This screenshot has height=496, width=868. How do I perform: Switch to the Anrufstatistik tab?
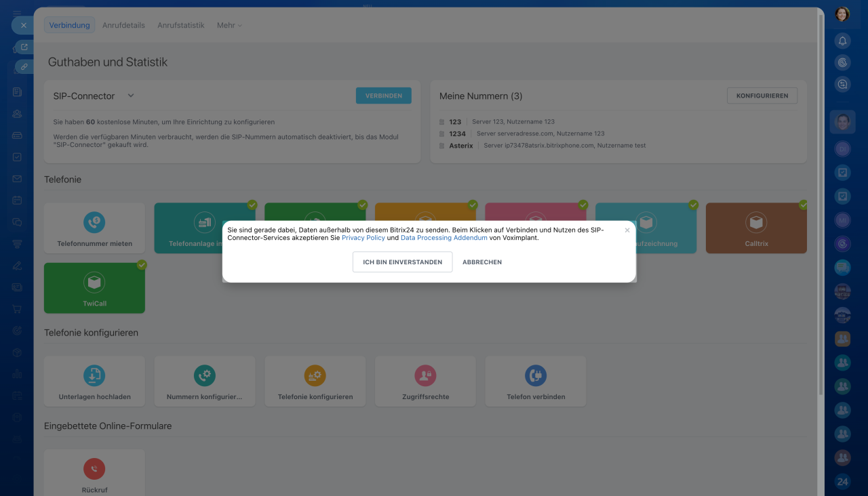tap(180, 26)
